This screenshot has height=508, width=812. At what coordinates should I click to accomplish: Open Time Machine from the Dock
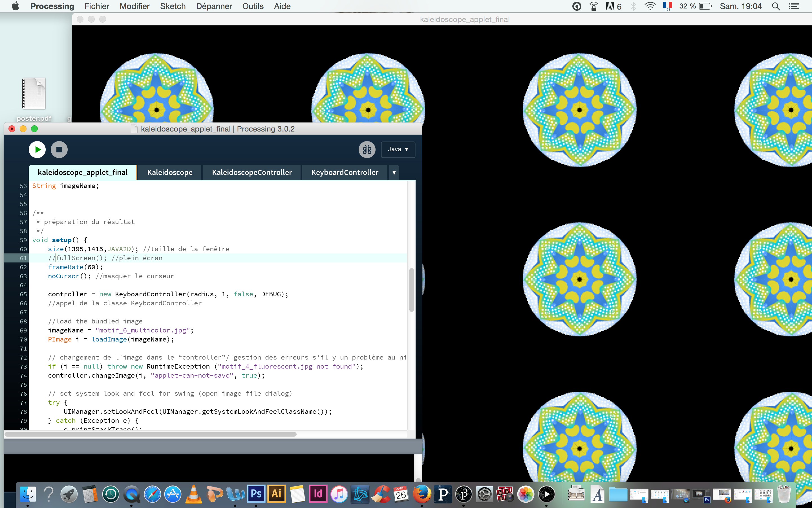tap(111, 494)
